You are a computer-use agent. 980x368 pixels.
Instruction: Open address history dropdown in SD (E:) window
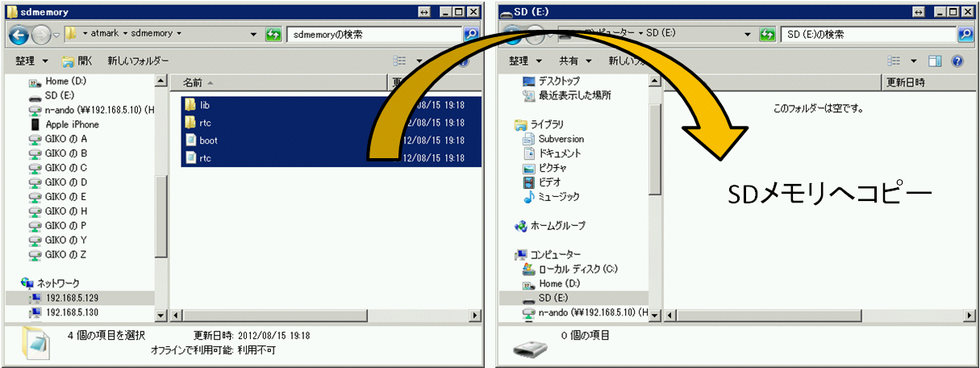(x=749, y=35)
